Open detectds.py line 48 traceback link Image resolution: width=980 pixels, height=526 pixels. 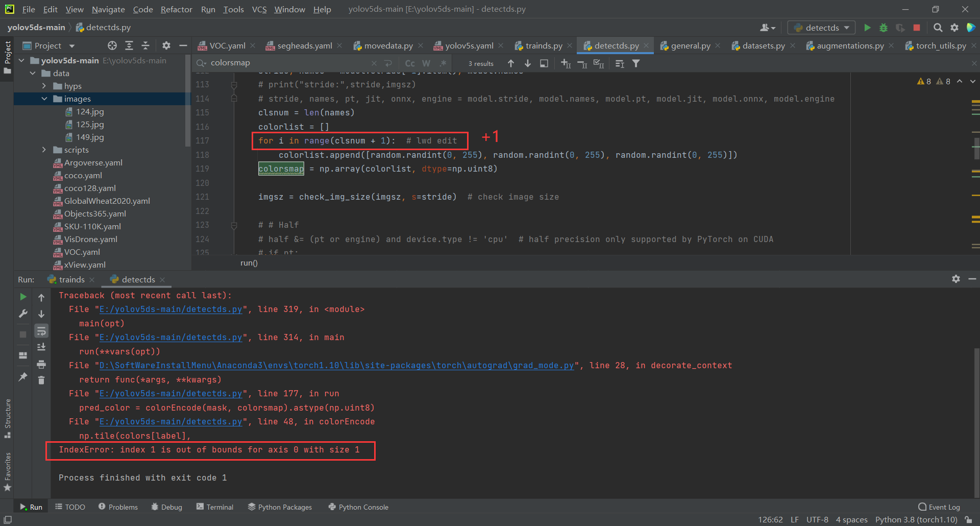point(170,422)
